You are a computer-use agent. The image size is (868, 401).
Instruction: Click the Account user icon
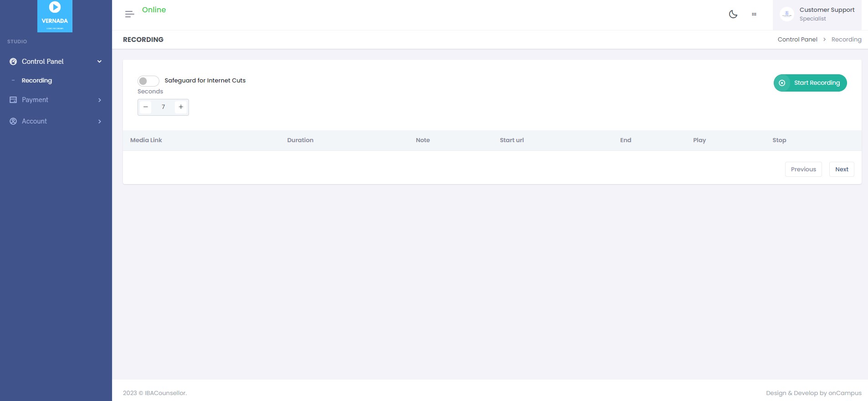[13, 121]
